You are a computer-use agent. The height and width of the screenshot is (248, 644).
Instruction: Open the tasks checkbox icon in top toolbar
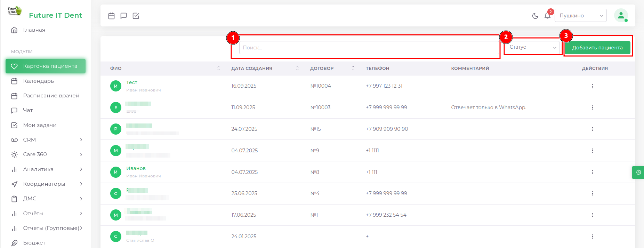(136, 16)
